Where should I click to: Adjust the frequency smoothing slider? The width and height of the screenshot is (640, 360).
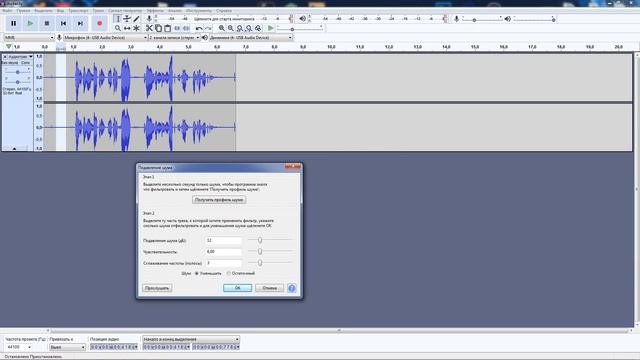point(270,263)
